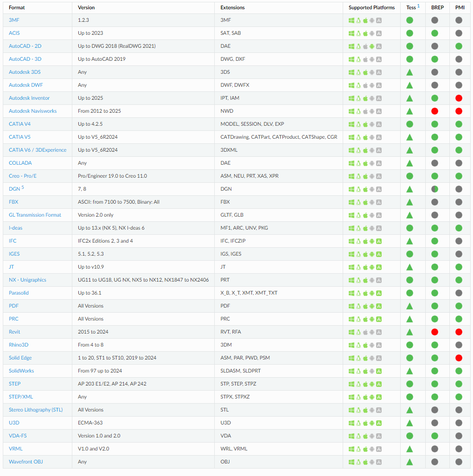Go to CATIA V6 / 3DExperience link
The height and width of the screenshot is (476, 473).
(37, 150)
